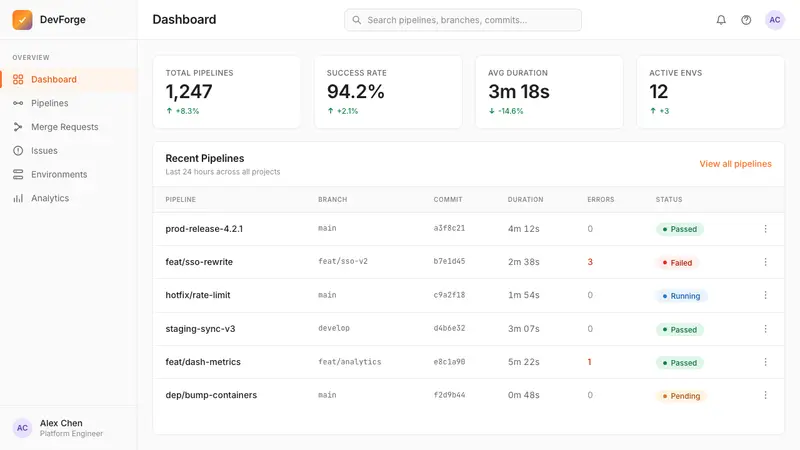Open Environments in sidebar
The width and height of the screenshot is (800, 450).
pos(68,174)
